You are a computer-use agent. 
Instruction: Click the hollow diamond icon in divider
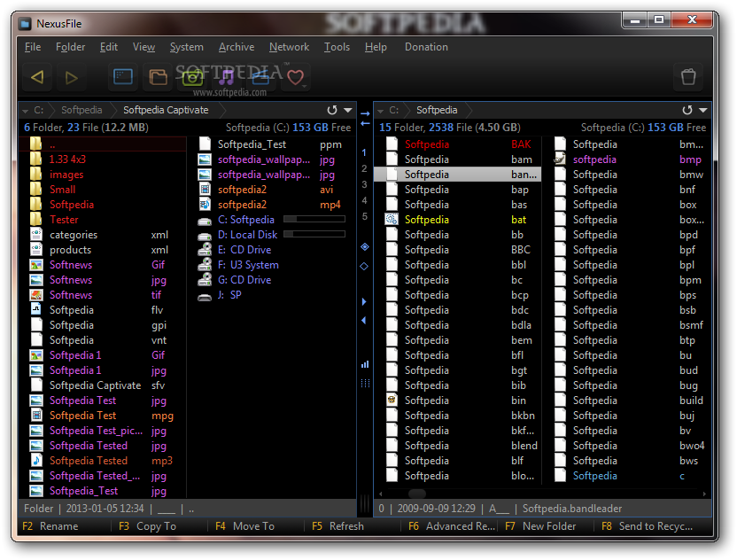tap(364, 266)
